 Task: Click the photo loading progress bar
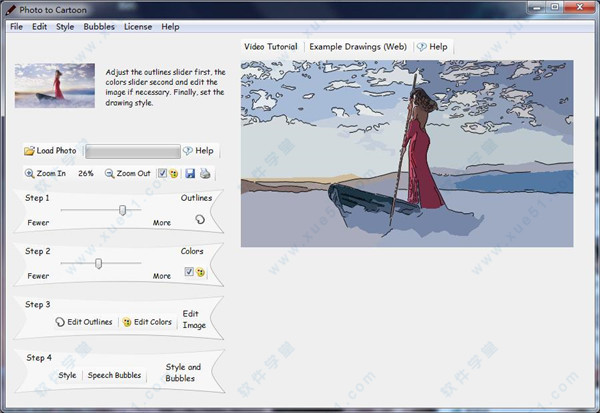[x=133, y=151]
